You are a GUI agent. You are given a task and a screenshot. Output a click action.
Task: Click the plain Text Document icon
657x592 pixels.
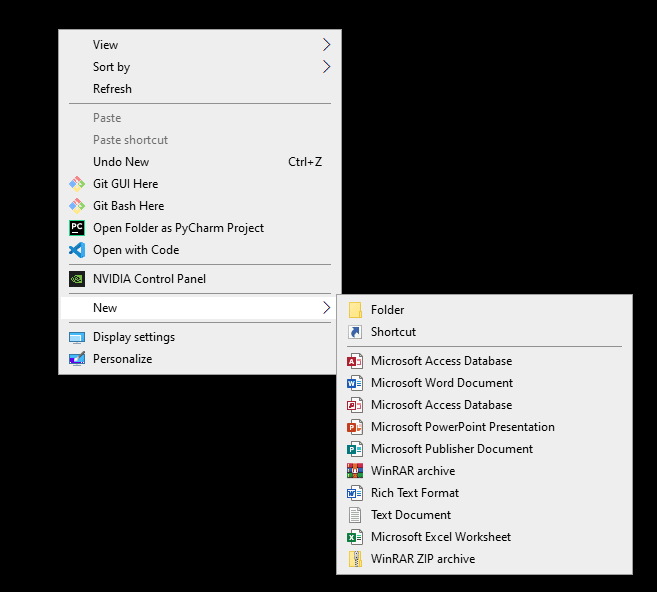[355, 515]
